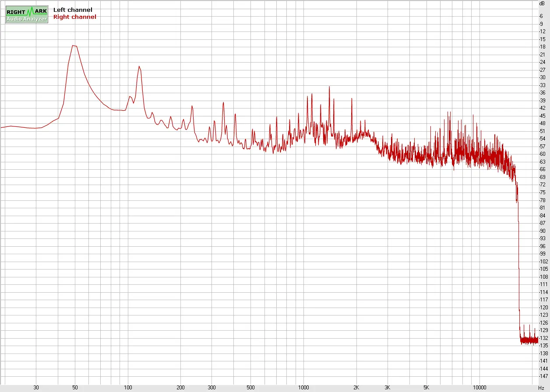Click the "1000" frequency axis label
Image resolution: width=550 pixels, height=392 pixels.
[x=303, y=388]
